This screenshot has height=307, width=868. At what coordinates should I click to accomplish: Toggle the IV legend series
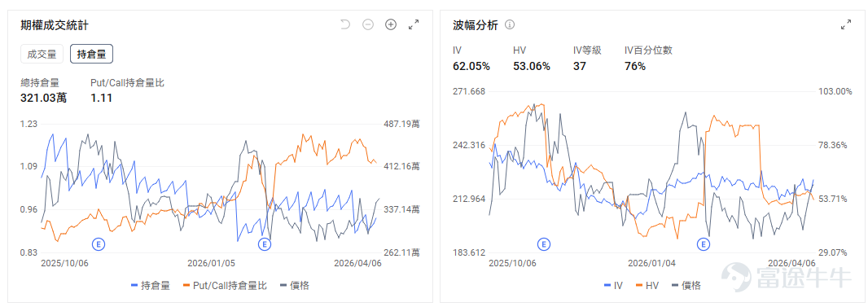click(613, 286)
